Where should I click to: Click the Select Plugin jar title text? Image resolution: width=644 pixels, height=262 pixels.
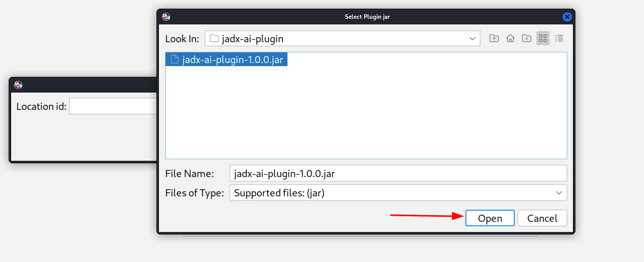click(x=367, y=17)
